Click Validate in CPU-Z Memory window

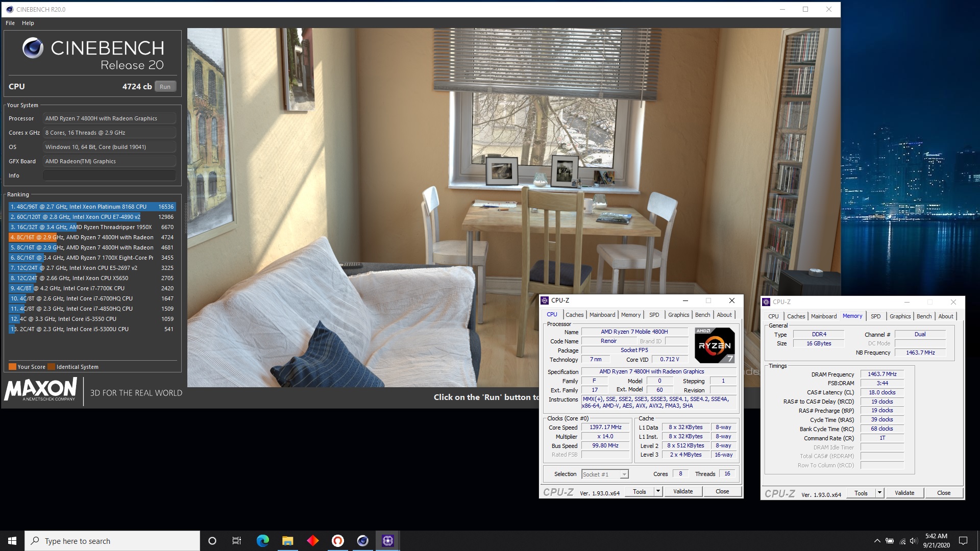coord(904,493)
